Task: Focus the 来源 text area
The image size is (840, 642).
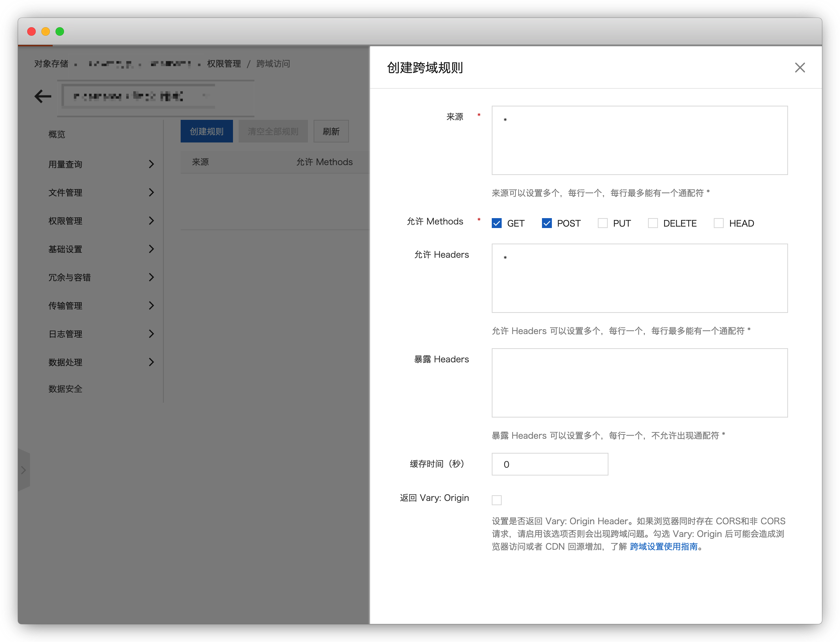Action: [639, 140]
